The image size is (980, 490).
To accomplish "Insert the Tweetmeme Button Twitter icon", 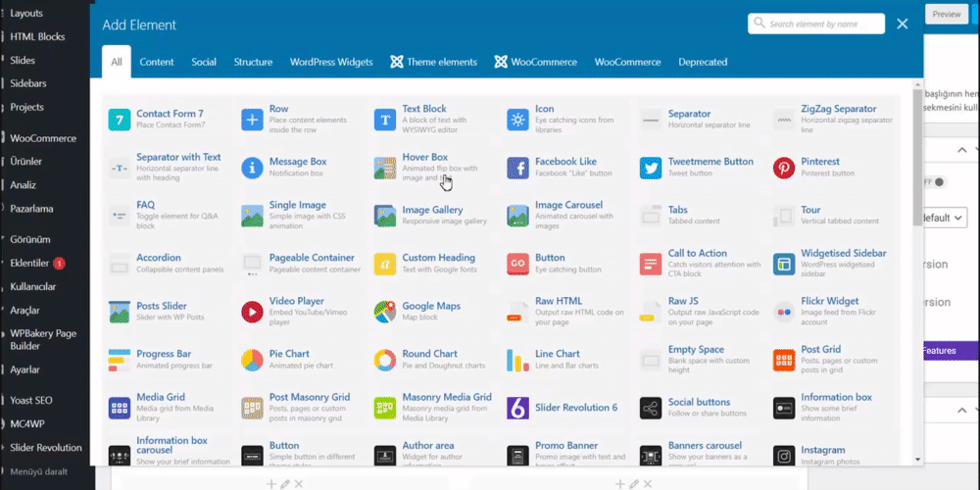I will pyautogui.click(x=651, y=168).
